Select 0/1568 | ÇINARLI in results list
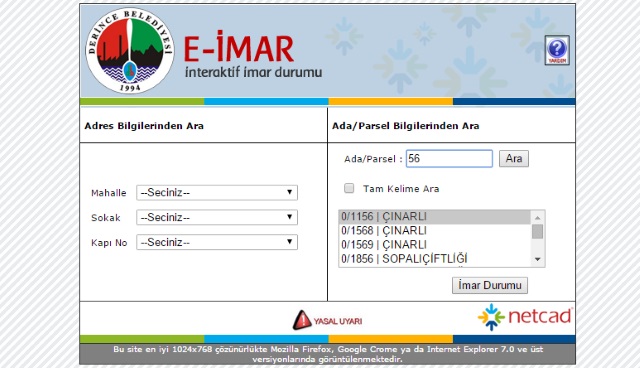640x368 pixels. (434, 231)
